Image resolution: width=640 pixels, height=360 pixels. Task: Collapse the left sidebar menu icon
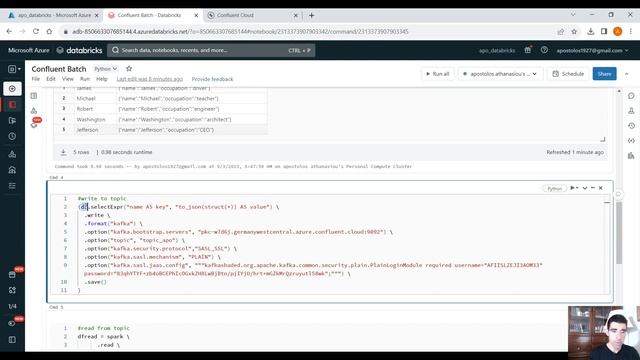12,340
